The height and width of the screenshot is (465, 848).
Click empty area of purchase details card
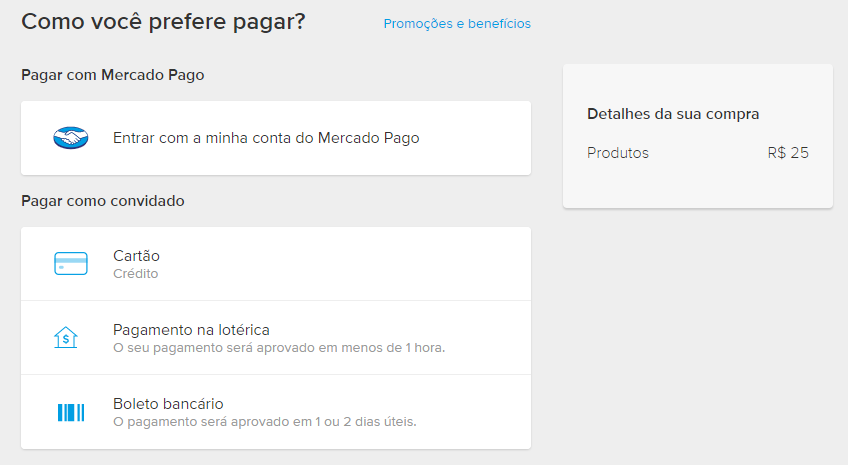click(x=697, y=186)
